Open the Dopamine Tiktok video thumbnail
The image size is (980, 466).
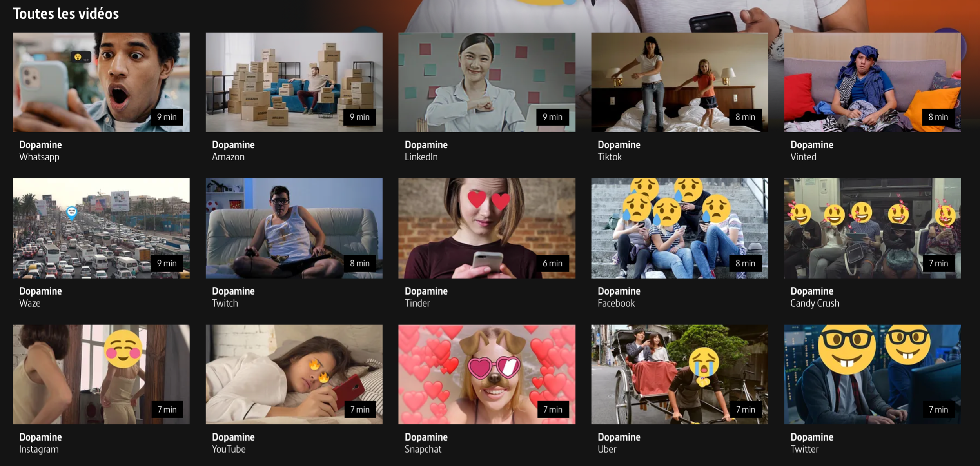coord(680,82)
